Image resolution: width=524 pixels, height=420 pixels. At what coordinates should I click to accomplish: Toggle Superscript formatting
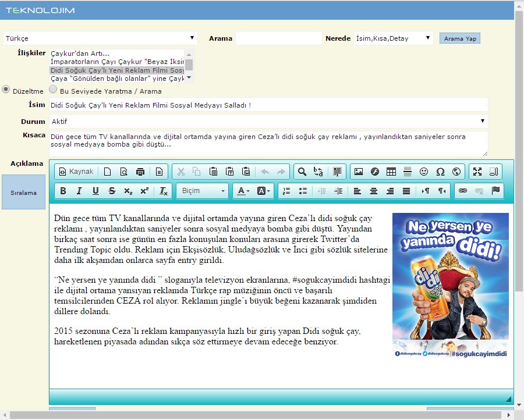tap(145, 191)
